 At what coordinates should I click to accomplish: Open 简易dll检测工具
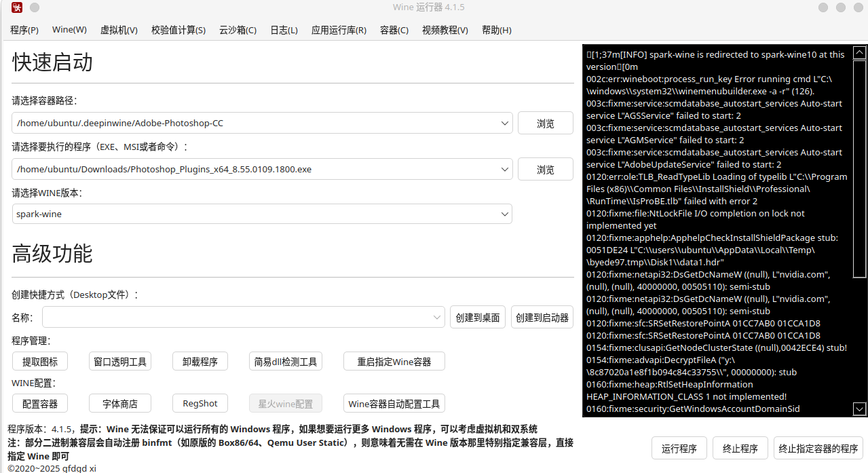286,362
